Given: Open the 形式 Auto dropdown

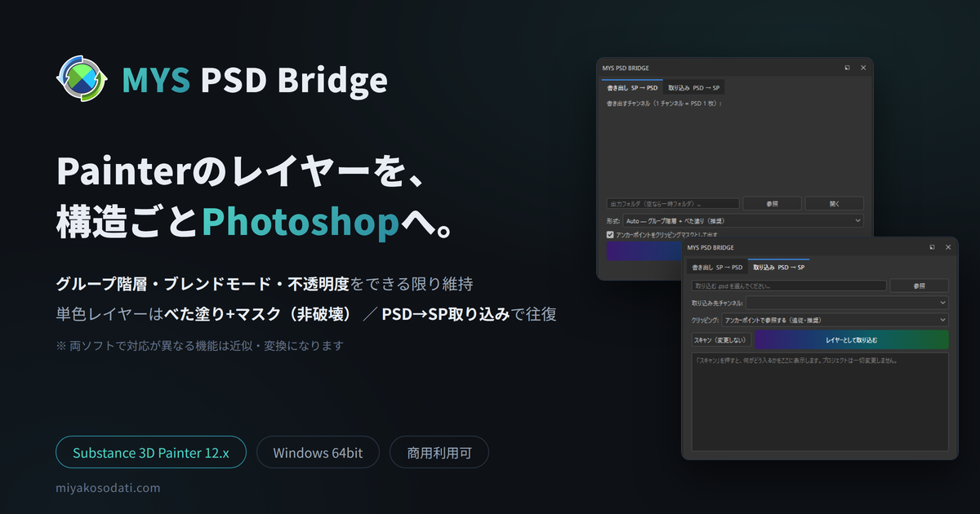Looking at the screenshot, I should 743,220.
